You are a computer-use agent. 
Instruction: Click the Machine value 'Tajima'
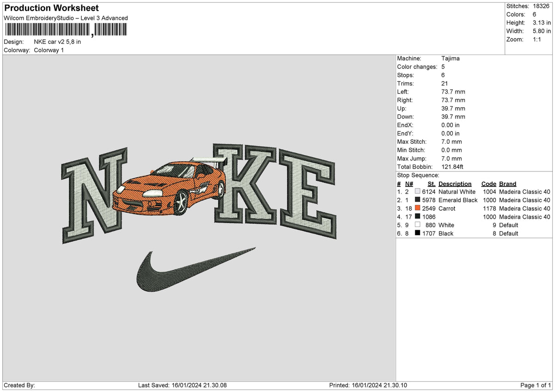pyautogui.click(x=450, y=59)
